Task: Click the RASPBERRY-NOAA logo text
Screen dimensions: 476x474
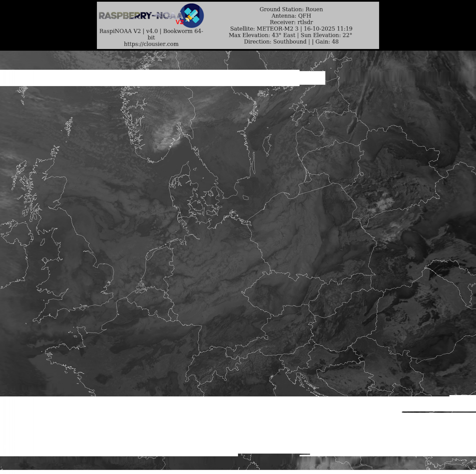Action: pos(140,16)
